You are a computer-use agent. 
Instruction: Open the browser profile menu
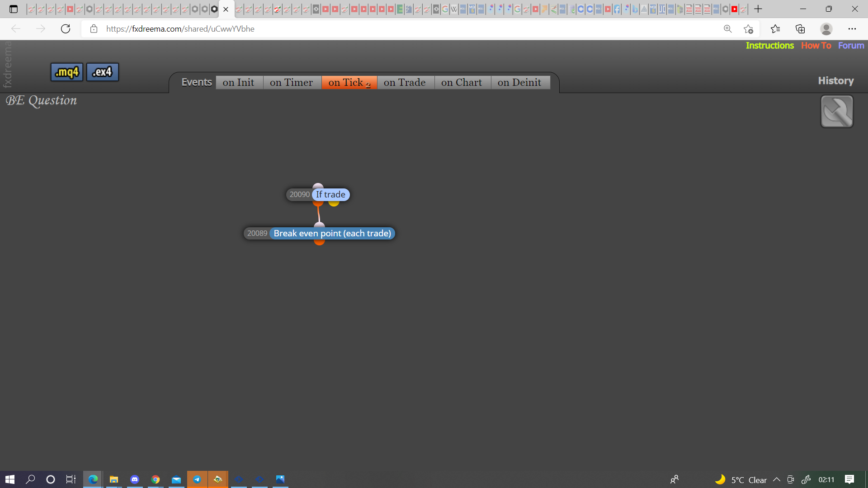pos(826,29)
